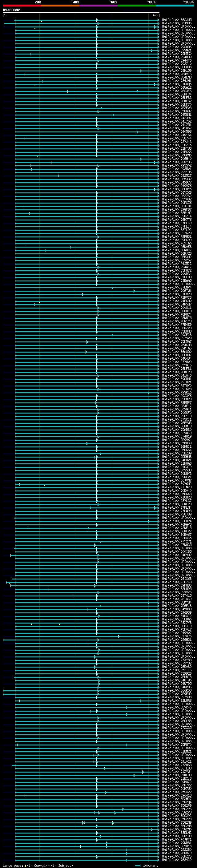Image resolution: width=197 pixels, height=868 pixels.
Task: Open hit UniRef100_Q944F6
Action: click(x=177, y=61)
